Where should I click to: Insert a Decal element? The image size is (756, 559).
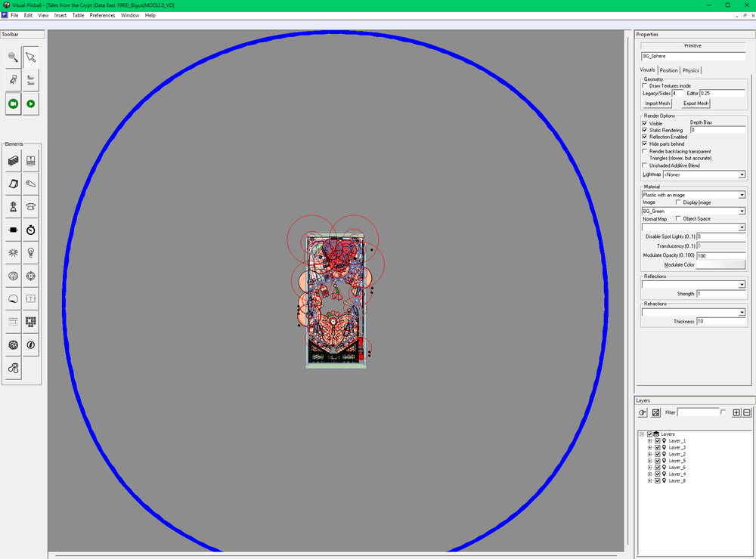point(13,299)
